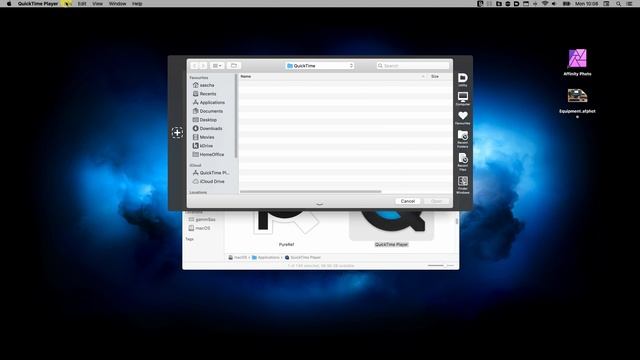This screenshot has width=640, height=360.
Task: Open the Recent Files icon
Action: click(462, 162)
